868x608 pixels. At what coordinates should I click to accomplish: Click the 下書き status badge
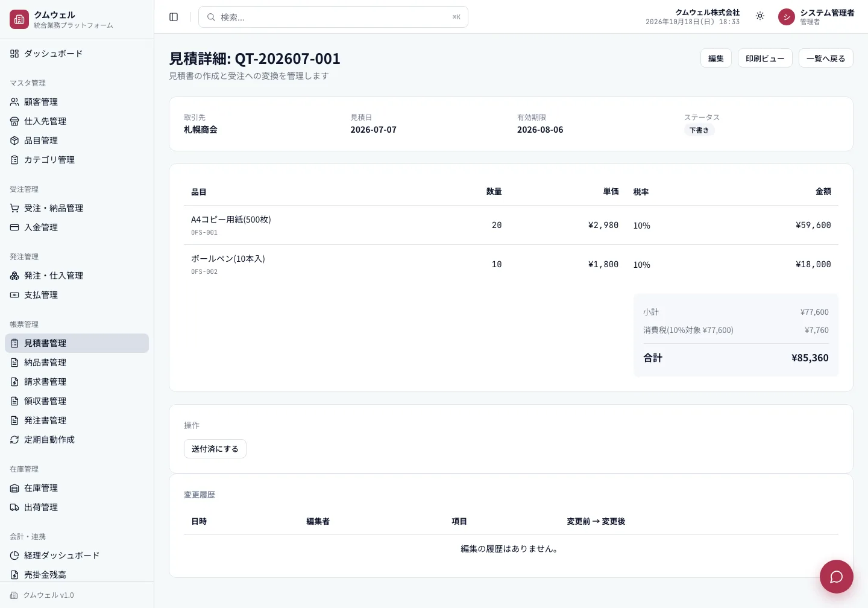coord(699,130)
